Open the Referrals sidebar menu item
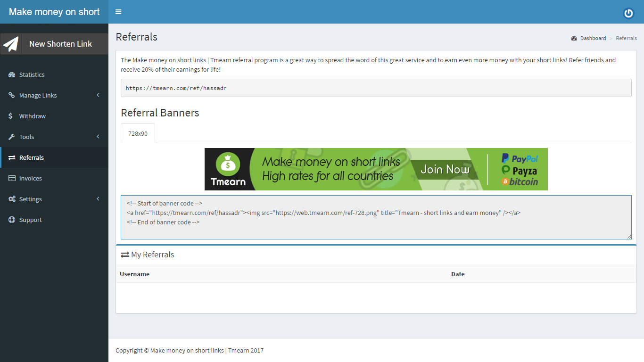The width and height of the screenshot is (644, 362). (x=32, y=157)
